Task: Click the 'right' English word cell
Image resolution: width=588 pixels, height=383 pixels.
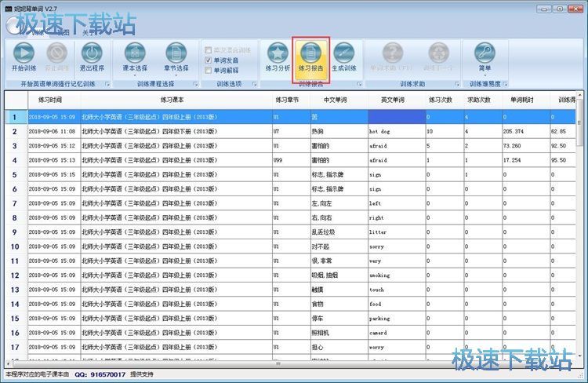Action: point(397,217)
